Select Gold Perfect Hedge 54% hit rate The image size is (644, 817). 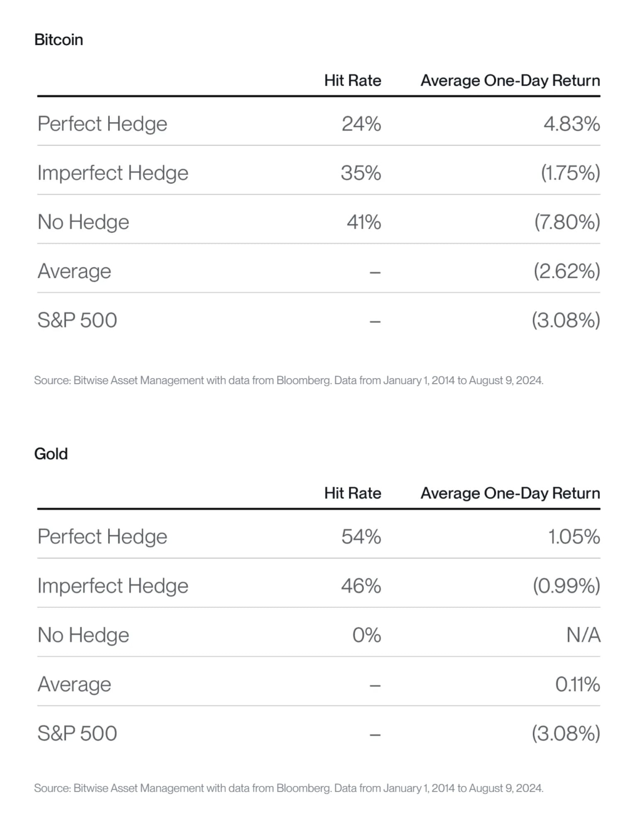[x=361, y=537]
